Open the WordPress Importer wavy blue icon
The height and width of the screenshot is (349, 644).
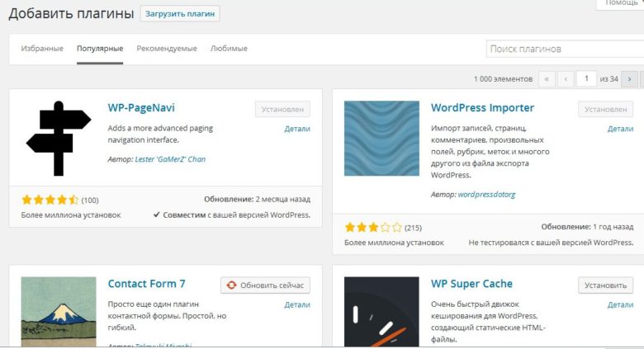tap(381, 139)
